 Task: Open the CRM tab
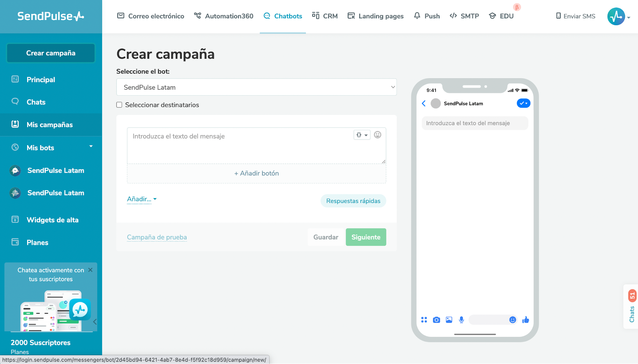point(325,16)
